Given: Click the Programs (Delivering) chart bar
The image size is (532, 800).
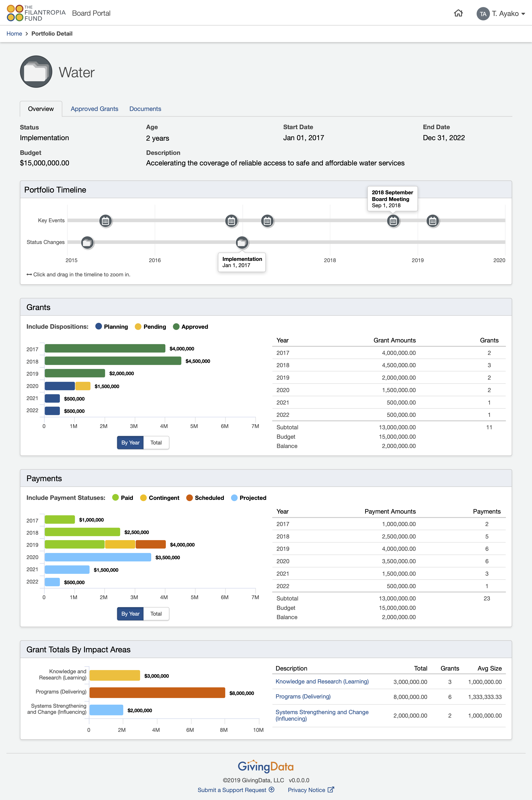Looking at the screenshot, I should (157, 692).
